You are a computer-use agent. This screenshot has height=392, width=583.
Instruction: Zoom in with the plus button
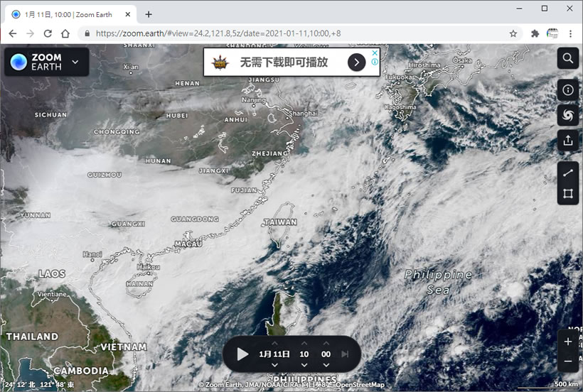tap(568, 342)
